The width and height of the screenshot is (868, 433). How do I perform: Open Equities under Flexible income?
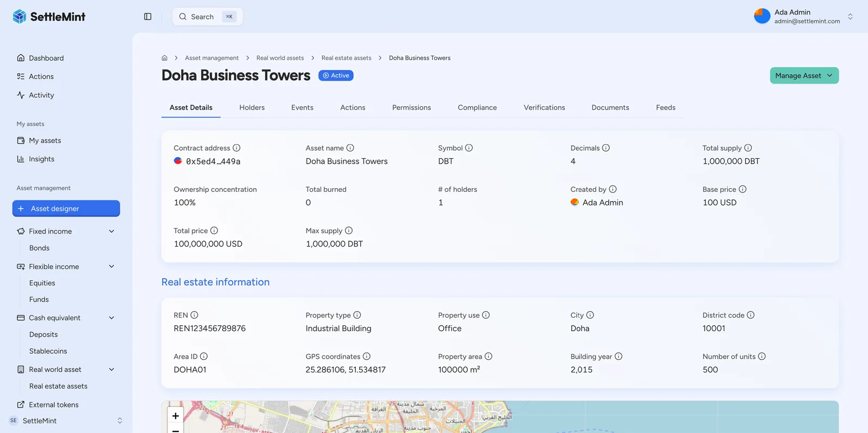[42, 283]
